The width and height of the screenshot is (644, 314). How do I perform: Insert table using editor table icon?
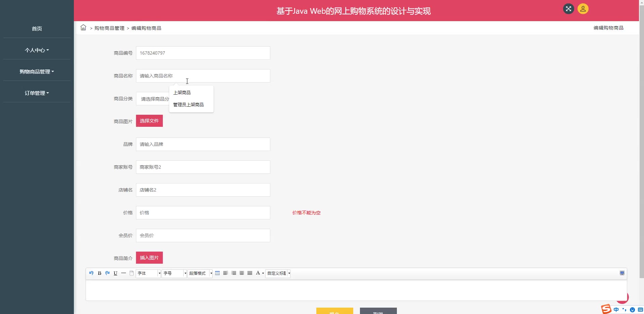point(218,273)
